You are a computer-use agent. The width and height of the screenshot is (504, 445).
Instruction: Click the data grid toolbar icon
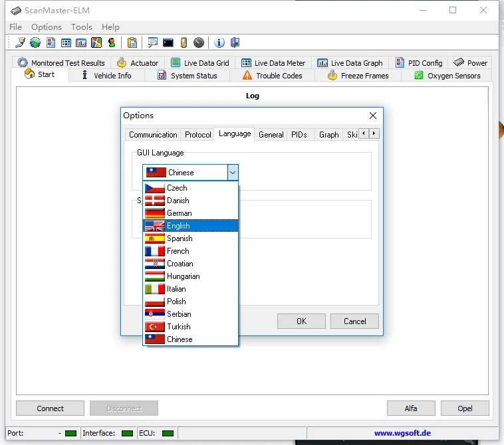(66, 43)
